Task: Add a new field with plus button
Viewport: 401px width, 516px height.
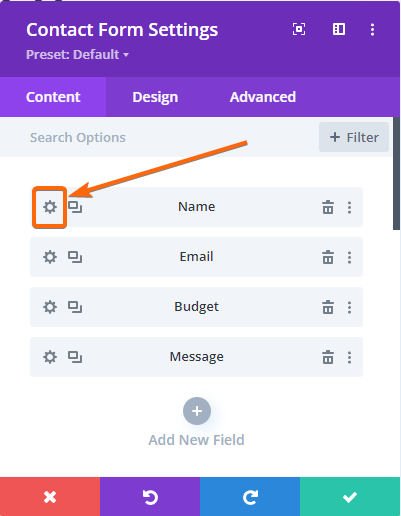Action: click(197, 411)
